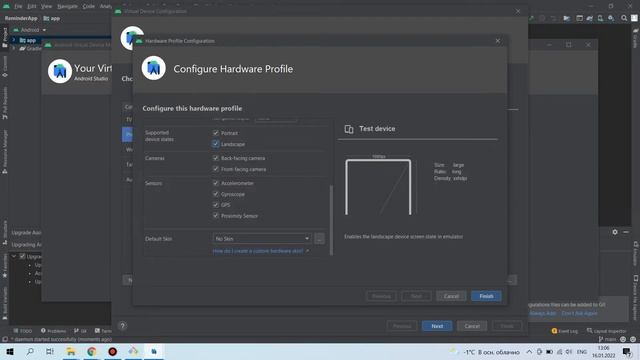Click Cancel in Hardware Profile dialog
Image resolution: width=640 pixels, height=360 pixels.
point(451,296)
